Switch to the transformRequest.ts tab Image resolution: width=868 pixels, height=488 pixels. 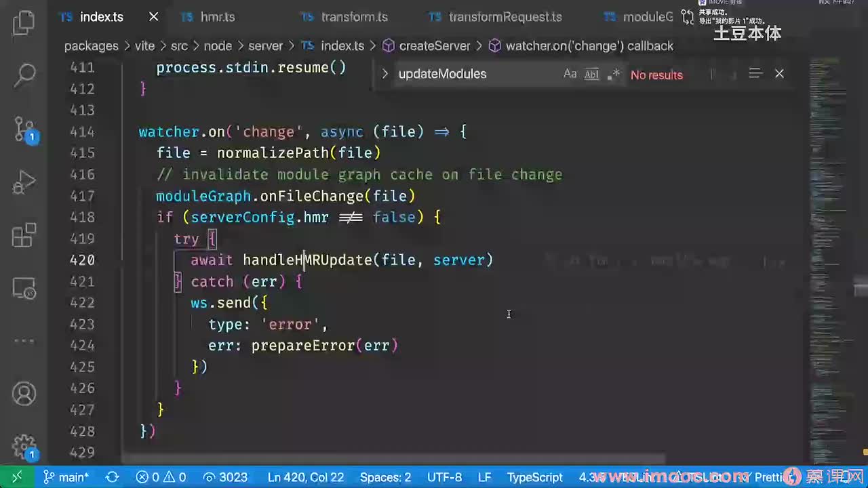[505, 17]
